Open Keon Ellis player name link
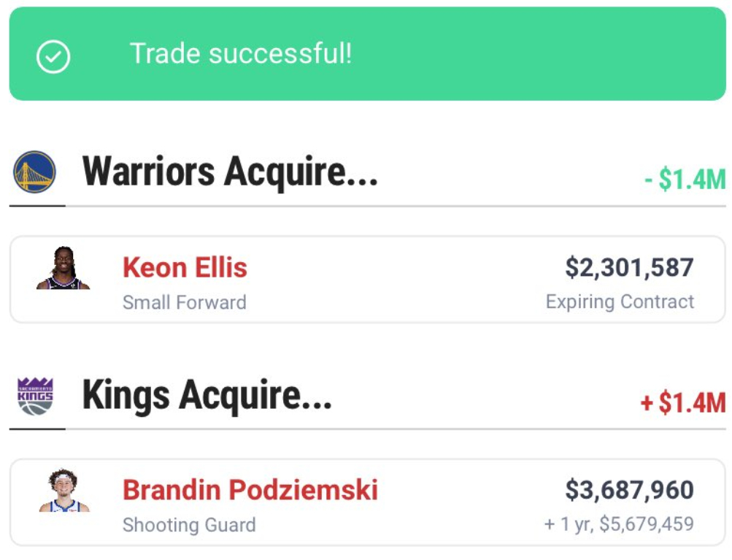This screenshot has height=560, width=732. 185,267
